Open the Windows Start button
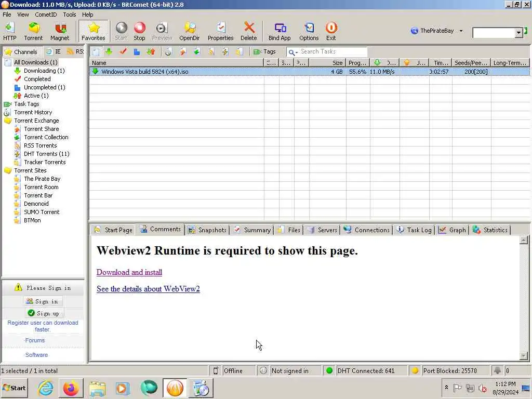 coord(15,388)
